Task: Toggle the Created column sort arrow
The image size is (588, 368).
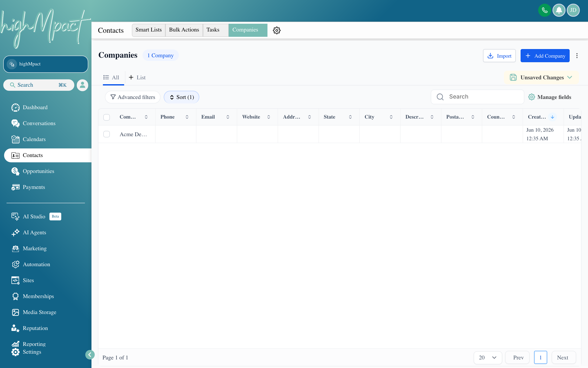Action: point(552,117)
